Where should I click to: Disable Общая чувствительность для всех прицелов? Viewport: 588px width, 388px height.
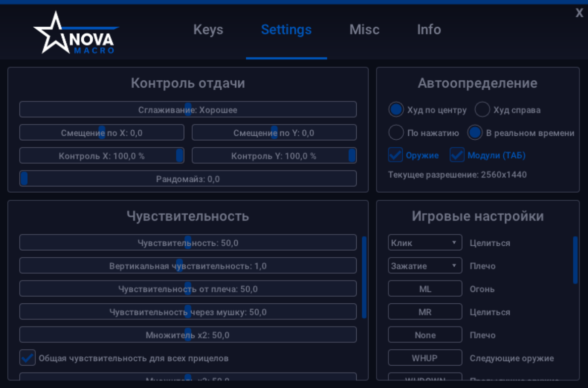point(28,358)
